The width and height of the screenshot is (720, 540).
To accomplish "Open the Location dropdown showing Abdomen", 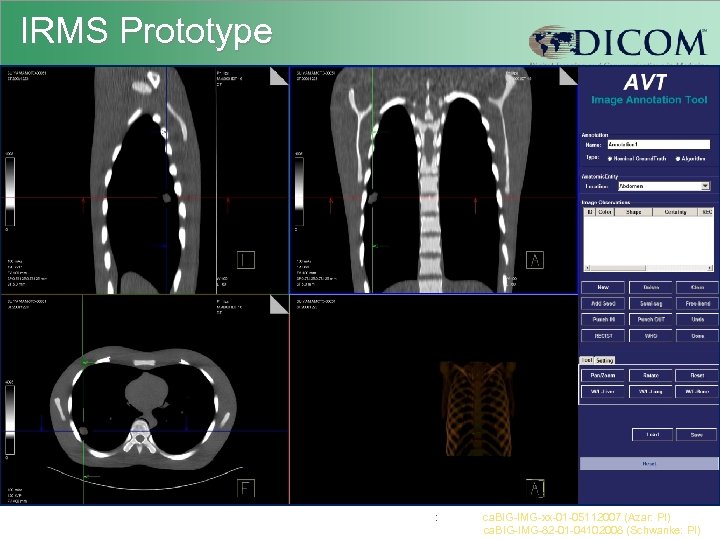I will point(664,186).
